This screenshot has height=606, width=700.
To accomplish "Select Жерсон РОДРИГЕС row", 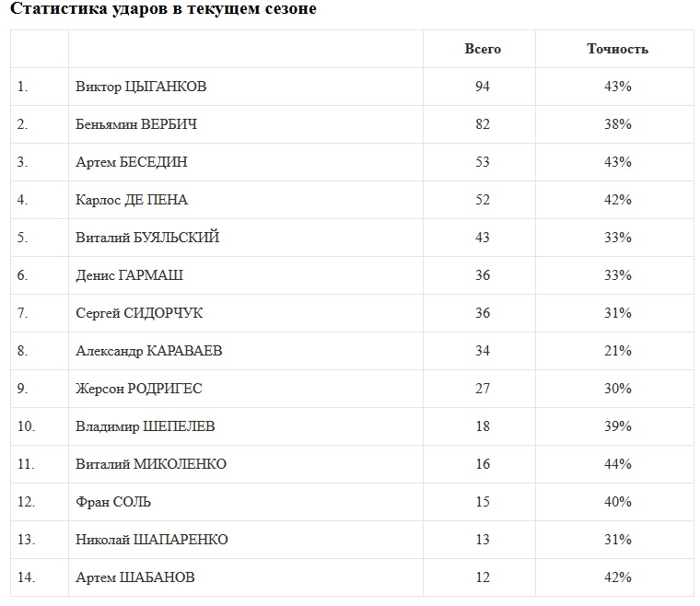I will [139, 389].
